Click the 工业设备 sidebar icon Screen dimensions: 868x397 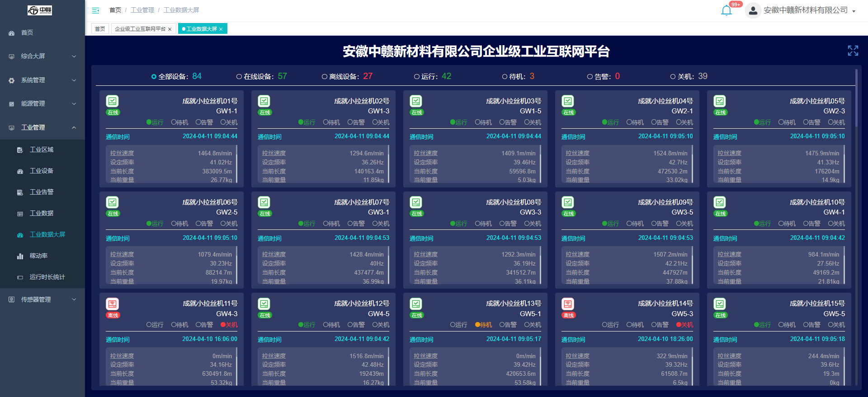point(20,171)
